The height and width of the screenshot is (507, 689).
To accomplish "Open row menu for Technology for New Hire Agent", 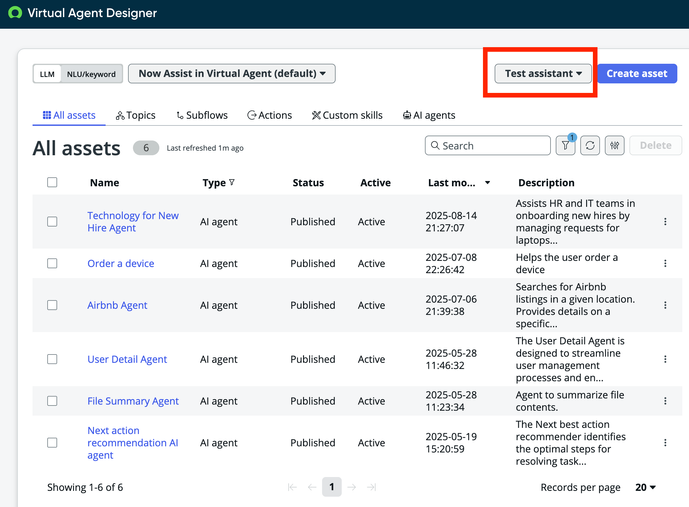I will (666, 222).
